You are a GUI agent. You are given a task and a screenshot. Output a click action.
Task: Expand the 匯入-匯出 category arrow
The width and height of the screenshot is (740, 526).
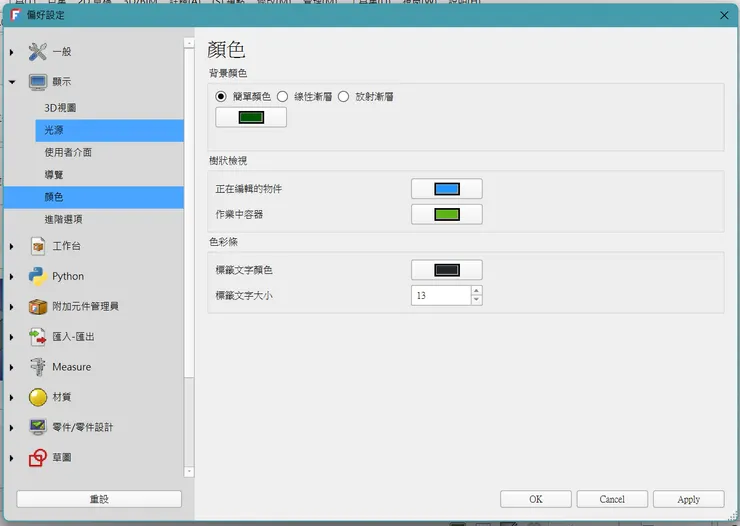(x=12, y=337)
